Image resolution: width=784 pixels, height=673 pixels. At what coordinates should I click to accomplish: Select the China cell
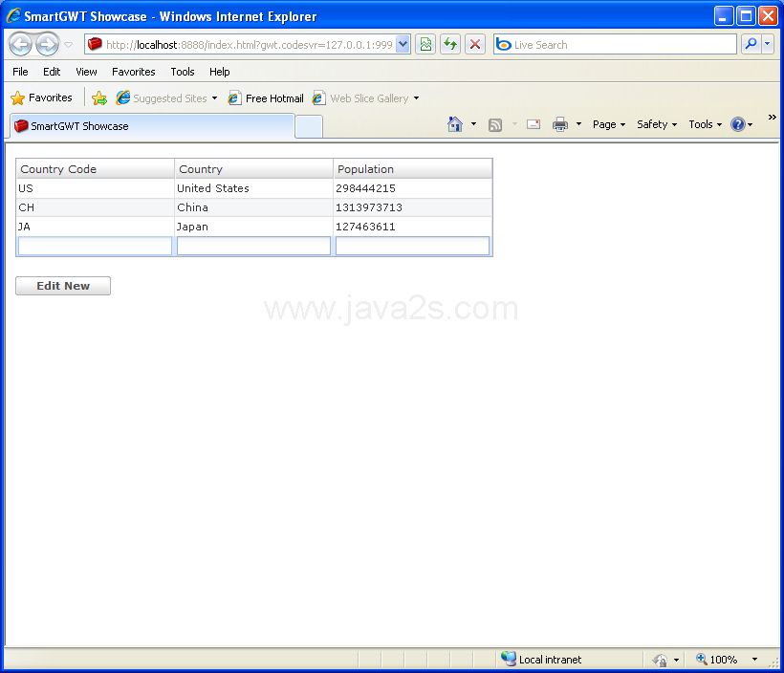(254, 207)
